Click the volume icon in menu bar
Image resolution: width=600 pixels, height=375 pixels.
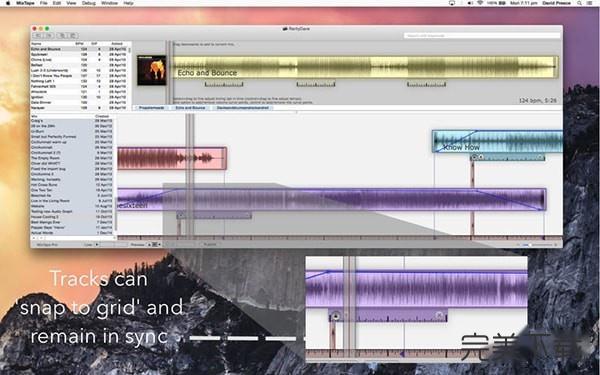point(470,3)
